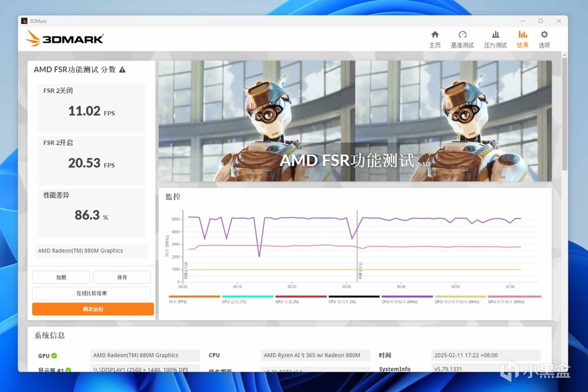Click the green check next to GPU
Viewport: 588px width, 392px height.
pos(54,356)
